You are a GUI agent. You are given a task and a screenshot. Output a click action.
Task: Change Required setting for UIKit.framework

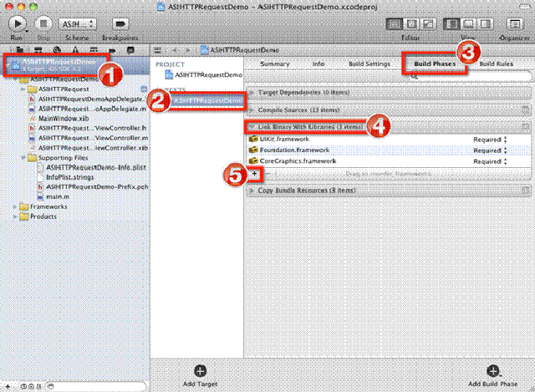[490, 140]
